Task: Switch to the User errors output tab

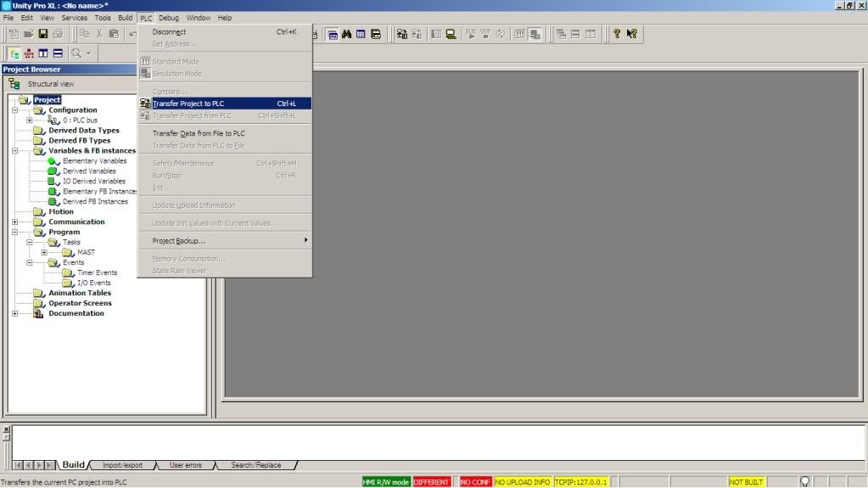Action: point(186,465)
